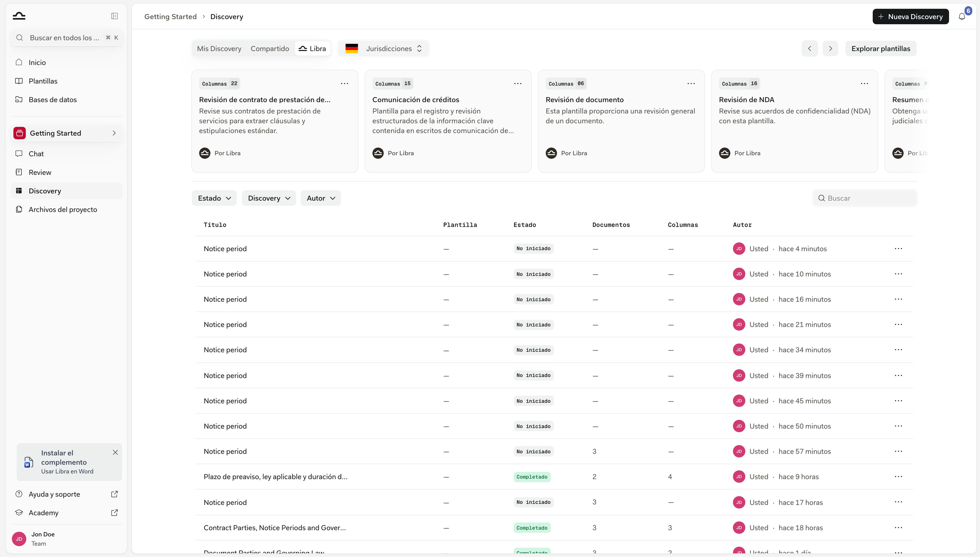980x557 pixels.
Task: Click the Install Word add-in banner
Action: tap(69, 462)
